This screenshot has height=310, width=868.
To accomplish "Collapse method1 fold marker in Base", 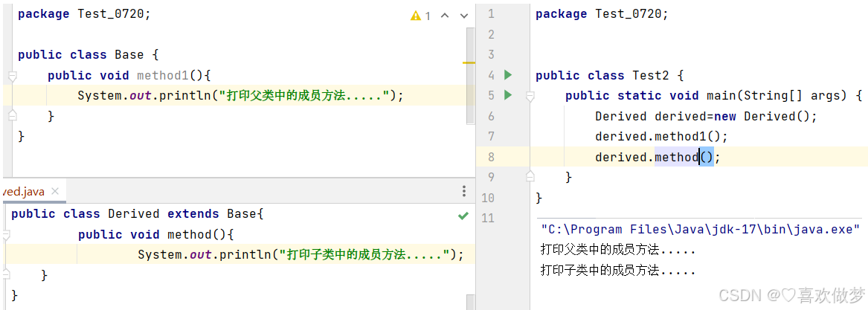I will 12,75.
